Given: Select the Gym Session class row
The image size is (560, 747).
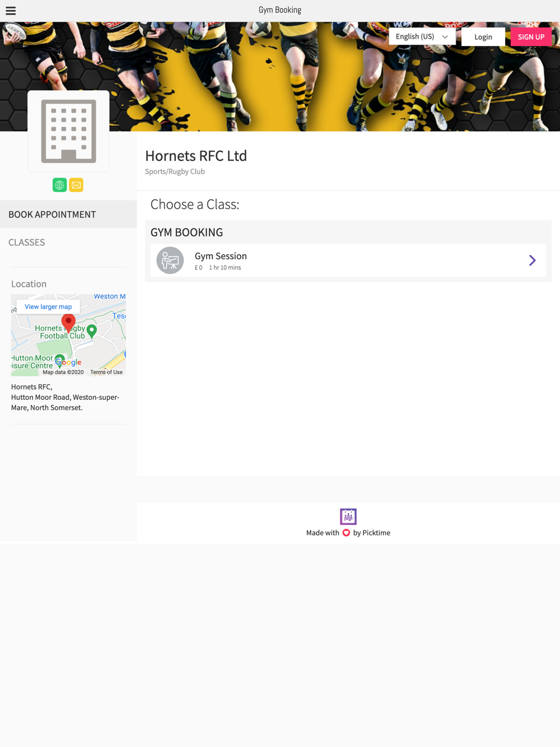Looking at the screenshot, I should 348,260.
